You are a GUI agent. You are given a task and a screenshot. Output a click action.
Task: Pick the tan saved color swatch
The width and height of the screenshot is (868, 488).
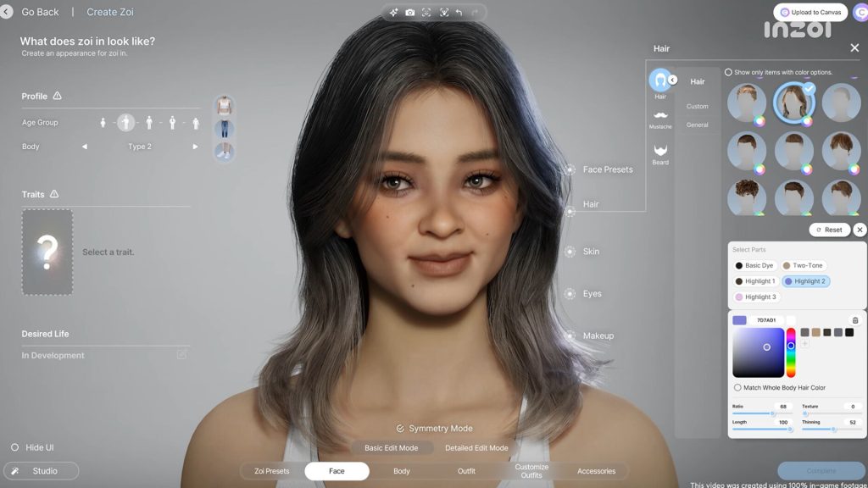pos(816,332)
